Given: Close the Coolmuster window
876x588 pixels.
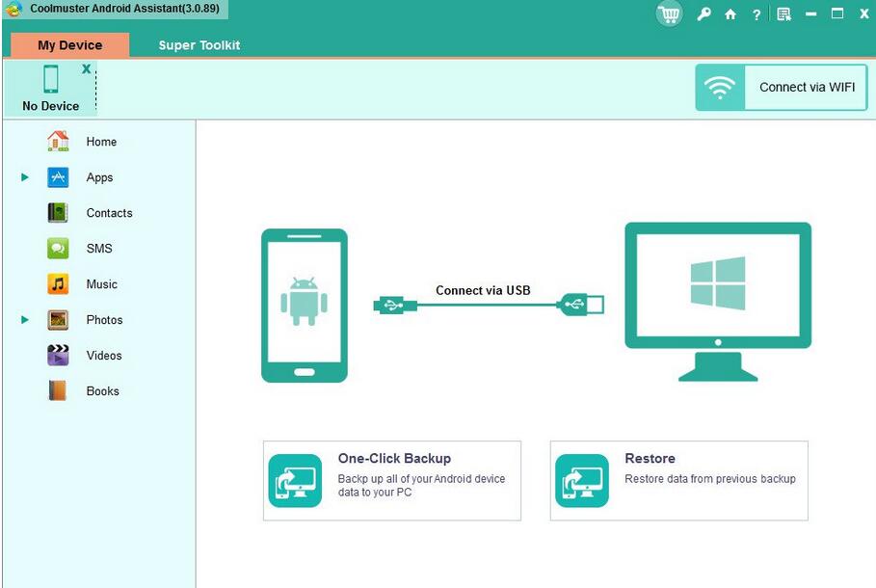Looking at the screenshot, I should [864, 13].
